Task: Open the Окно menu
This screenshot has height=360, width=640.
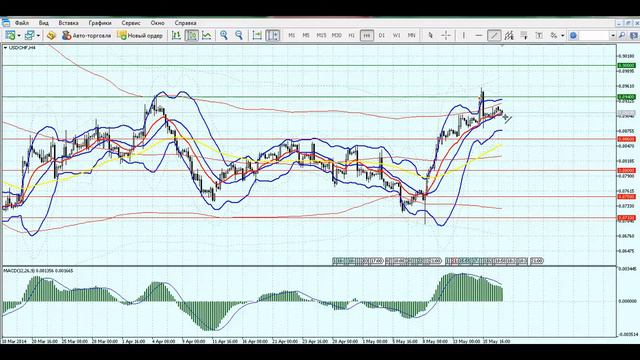Action: [x=157, y=23]
